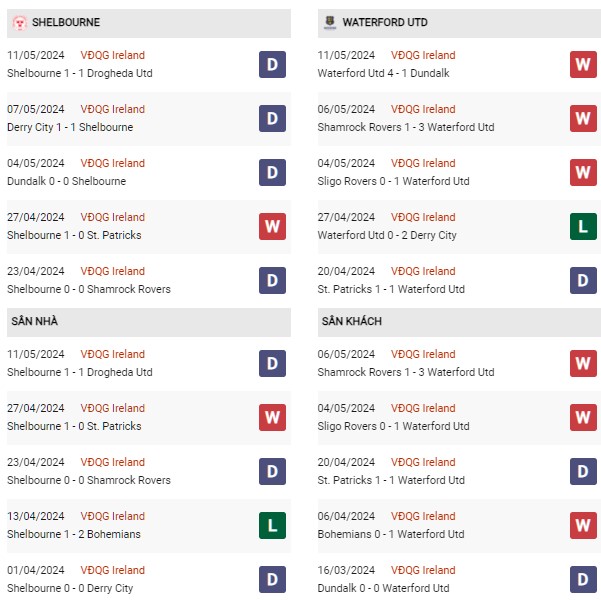Click the D badge for Dundalk 0-0 Waterford Utd

583,579
